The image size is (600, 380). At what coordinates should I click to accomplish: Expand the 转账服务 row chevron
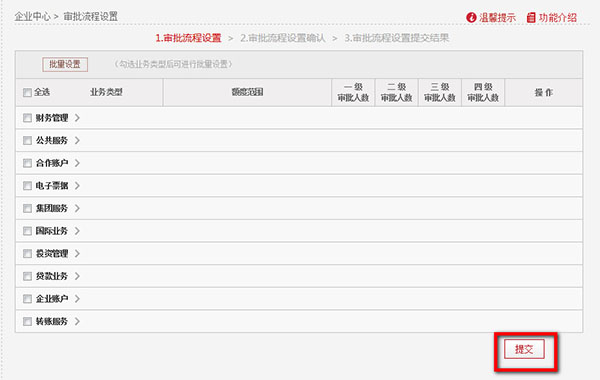[x=77, y=321]
